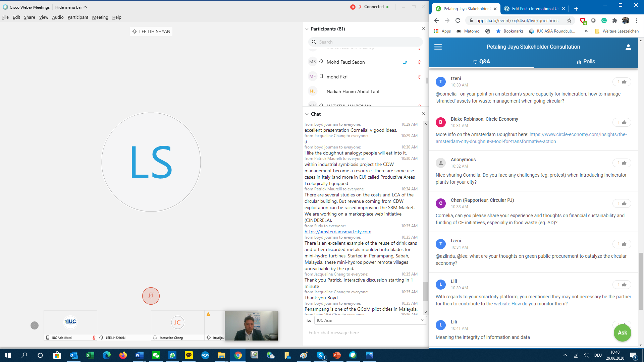Collapse the Participants panel chevron
Viewport: 644px width, 362px height.
click(x=307, y=29)
